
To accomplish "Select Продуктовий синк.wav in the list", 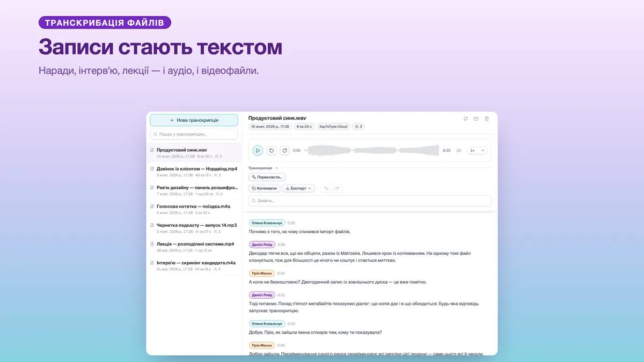I will [x=194, y=153].
